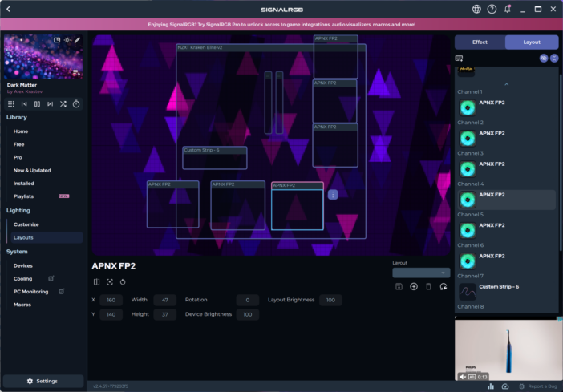Toggle shuffle for effects
The height and width of the screenshot is (392, 563).
click(x=63, y=104)
